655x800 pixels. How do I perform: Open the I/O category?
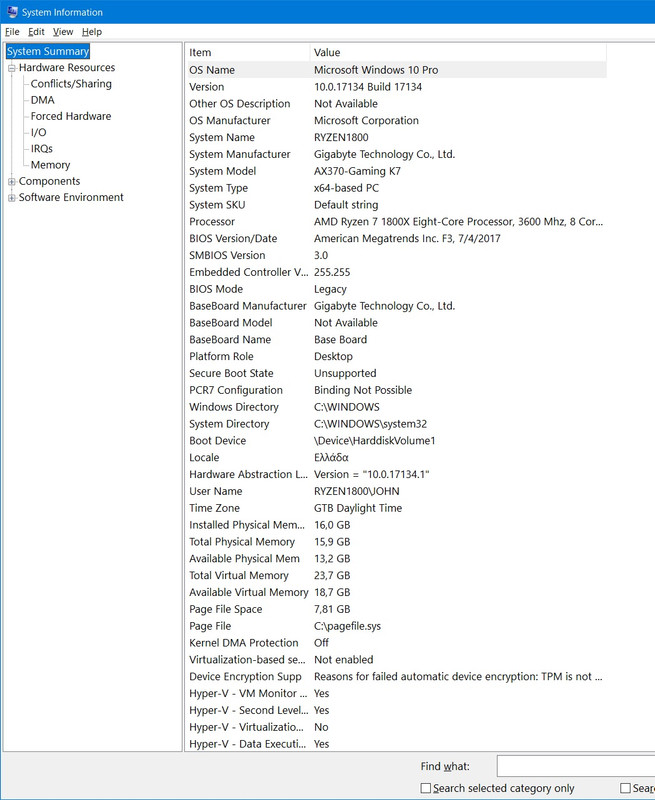pos(38,133)
